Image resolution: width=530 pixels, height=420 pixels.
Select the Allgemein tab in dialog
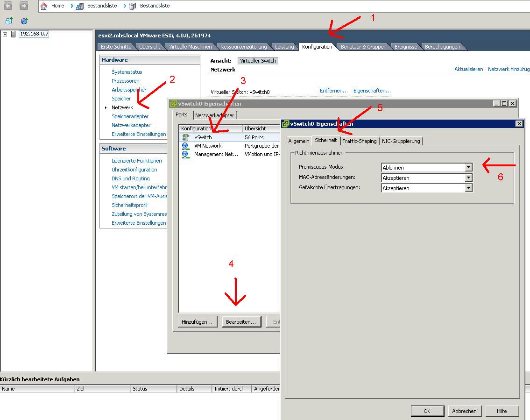[x=298, y=141]
